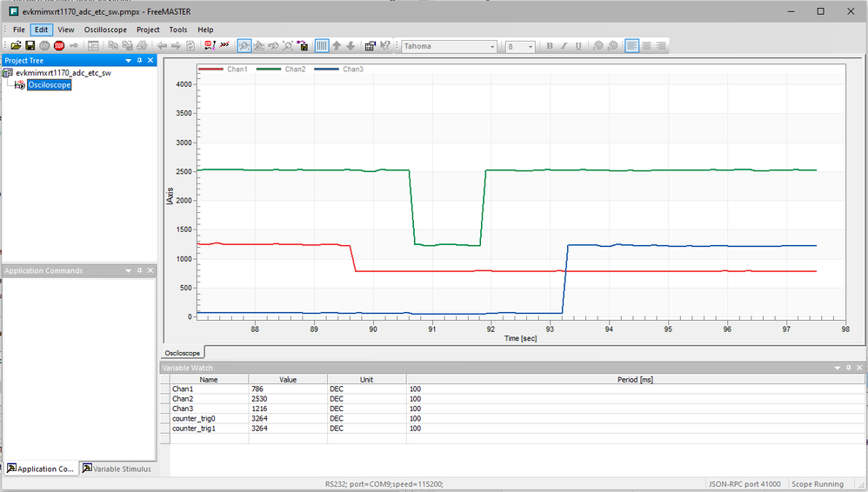Open a project with the folder icon

pyautogui.click(x=16, y=46)
